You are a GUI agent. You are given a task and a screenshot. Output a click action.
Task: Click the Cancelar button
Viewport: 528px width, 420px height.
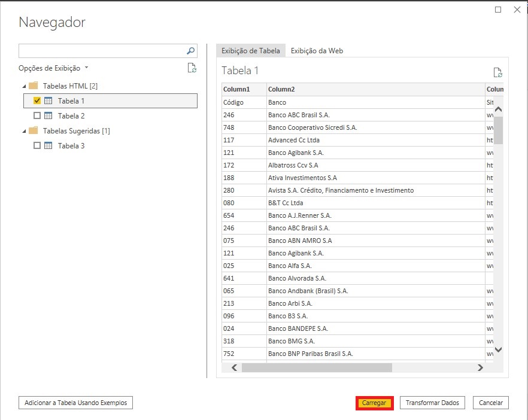(x=491, y=403)
